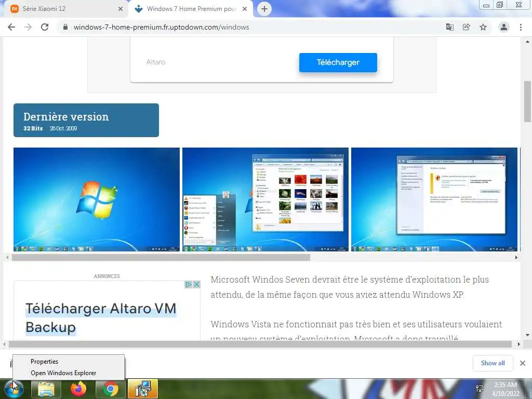Click gallery scroll left arrow
This screenshot has height=399, width=532.
pyautogui.click(x=7, y=258)
